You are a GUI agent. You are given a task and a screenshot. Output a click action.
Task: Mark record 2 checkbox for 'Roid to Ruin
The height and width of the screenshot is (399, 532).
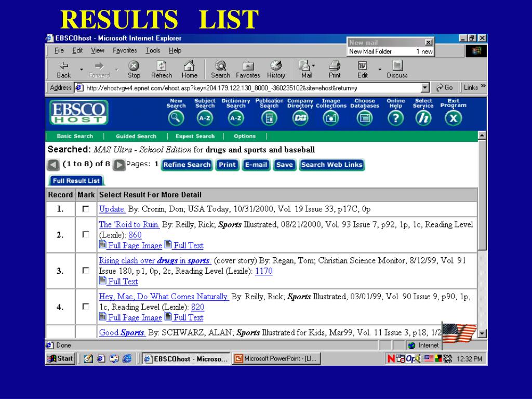point(86,235)
